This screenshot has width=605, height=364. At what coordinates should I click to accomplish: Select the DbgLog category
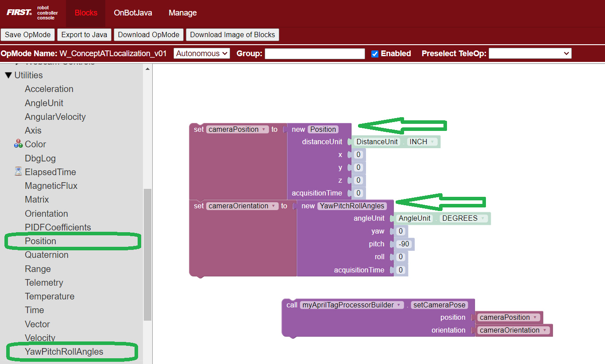pyautogui.click(x=40, y=158)
